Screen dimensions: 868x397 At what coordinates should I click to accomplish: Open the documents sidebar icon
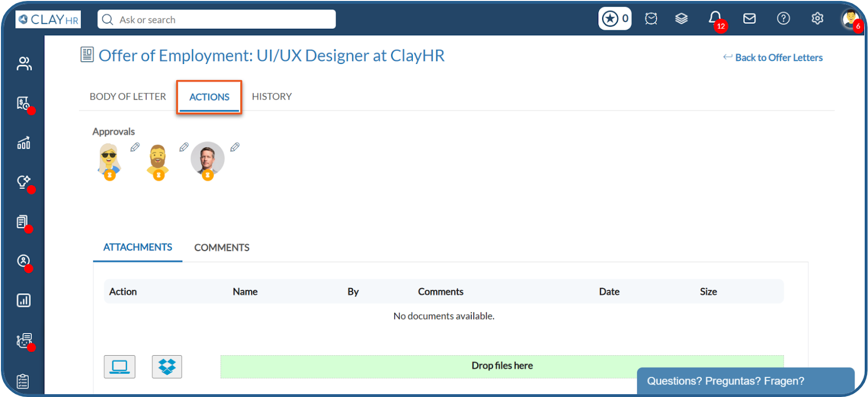[x=23, y=222]
